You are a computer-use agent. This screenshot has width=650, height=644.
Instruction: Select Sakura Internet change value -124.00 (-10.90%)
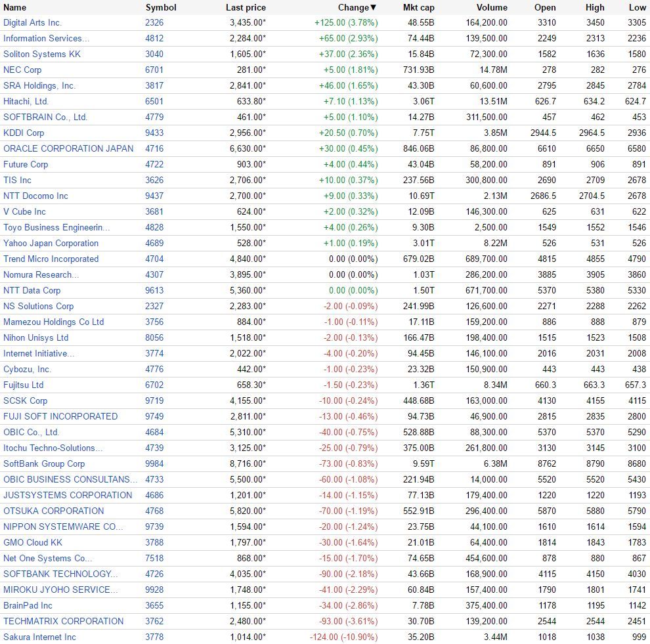(x=344, y=637)
